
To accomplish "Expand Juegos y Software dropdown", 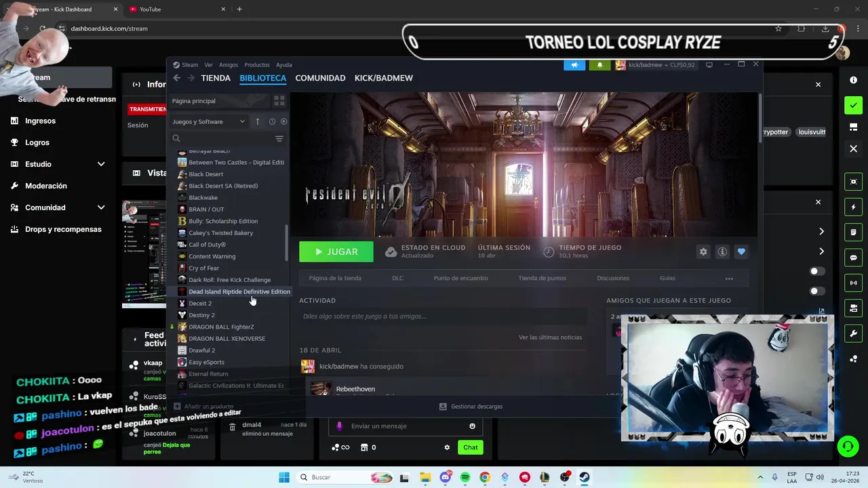I will coord(209,121).
